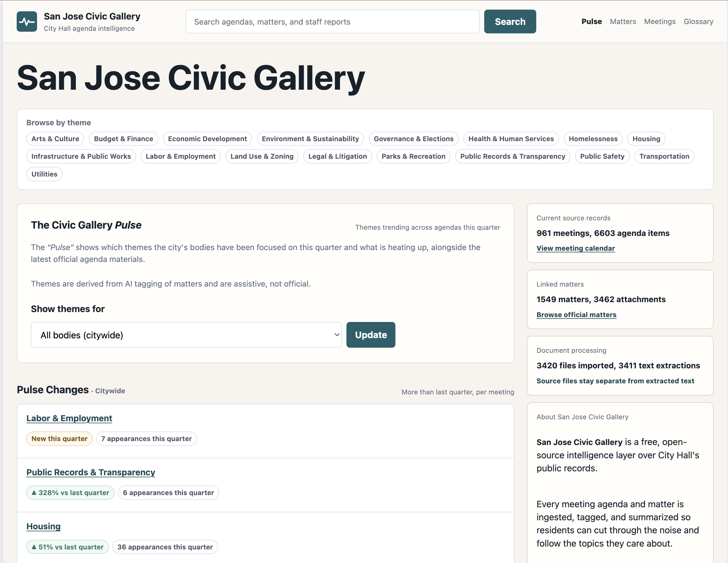Select Infrastructure & Public Works chip
The width and height of the screenshot is (728, 563).
[81, 156]
